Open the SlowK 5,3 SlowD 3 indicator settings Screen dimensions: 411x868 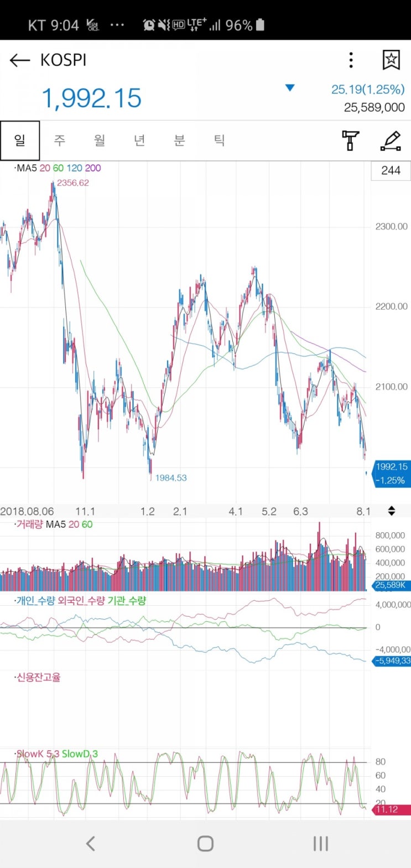pos(56,753)
